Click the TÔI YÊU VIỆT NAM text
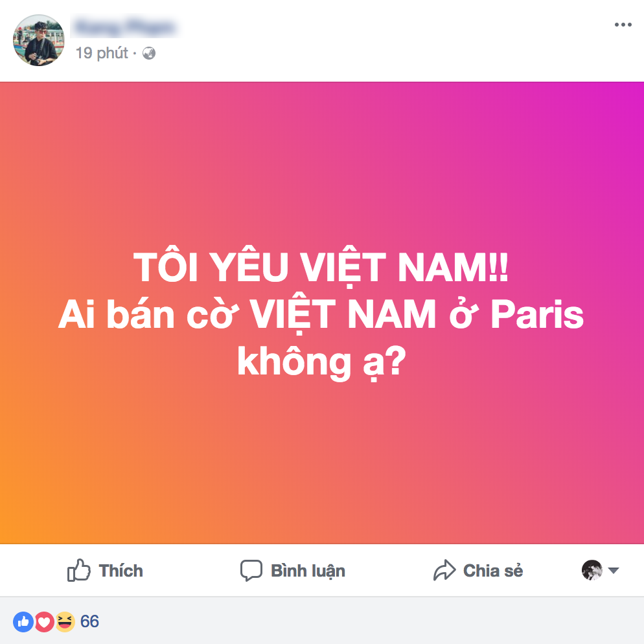Image resolution: width=644 pixels, height=644 pixels. [321, 266]
